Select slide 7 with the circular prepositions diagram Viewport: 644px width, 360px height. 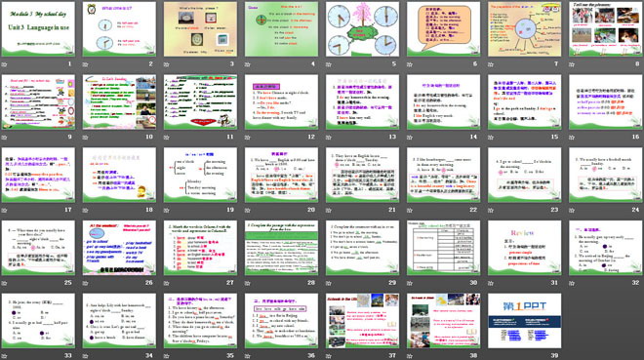[525, 29]
